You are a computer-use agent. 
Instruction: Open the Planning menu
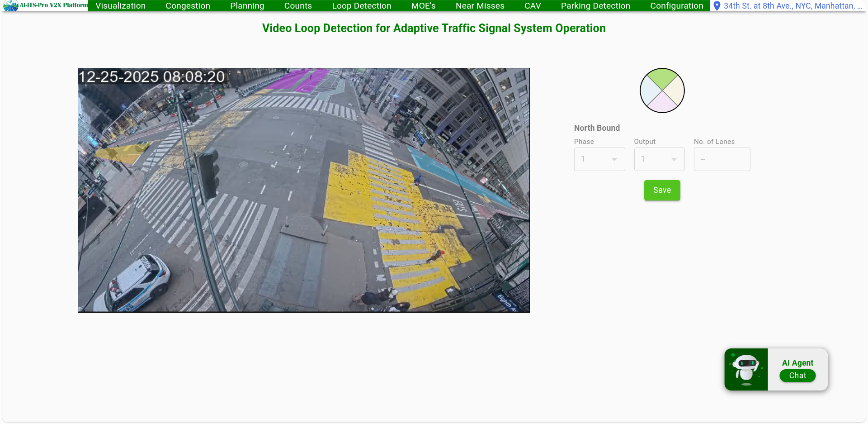pyautogui.click(x=247, y=6)
